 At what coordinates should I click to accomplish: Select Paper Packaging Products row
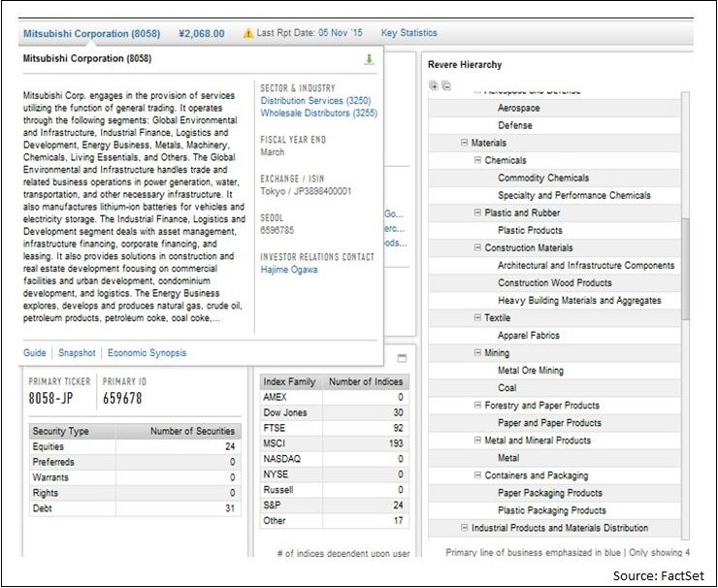555,493
